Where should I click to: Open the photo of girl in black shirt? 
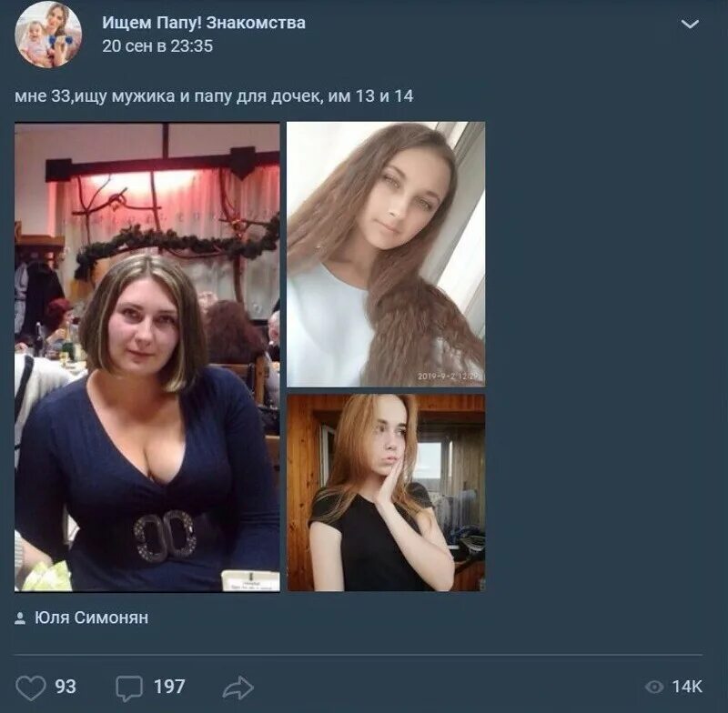coord(386,493)
